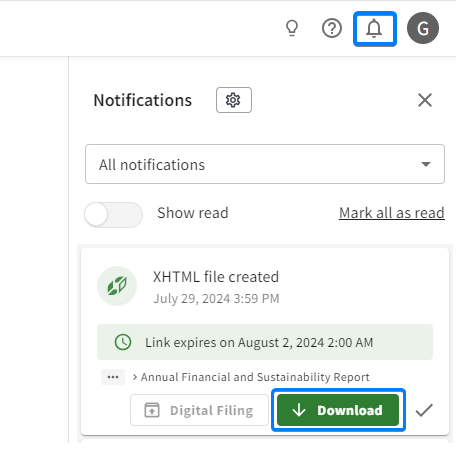Click the Link expires on August 2 banner
Viewport: 456px width, 453px height.
click(265, 342)
